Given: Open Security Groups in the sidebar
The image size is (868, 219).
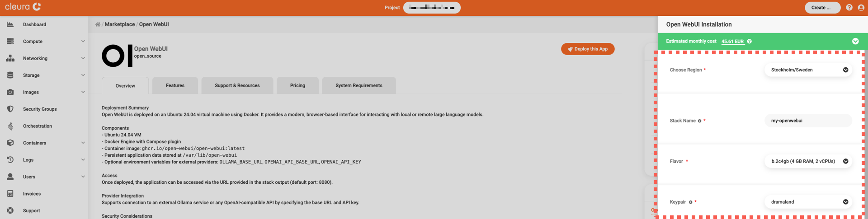Looking at the screenshot, I should pos(40,109).
